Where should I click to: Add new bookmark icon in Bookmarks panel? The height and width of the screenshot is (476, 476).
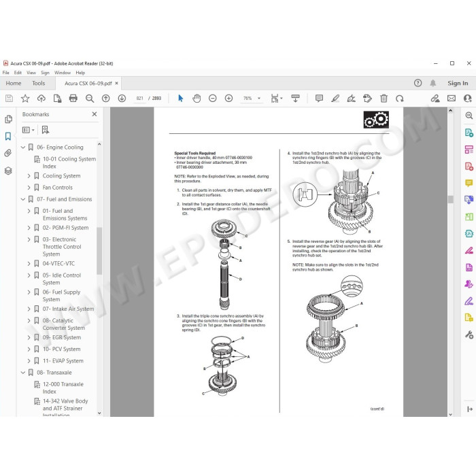(x=46, y=130)
